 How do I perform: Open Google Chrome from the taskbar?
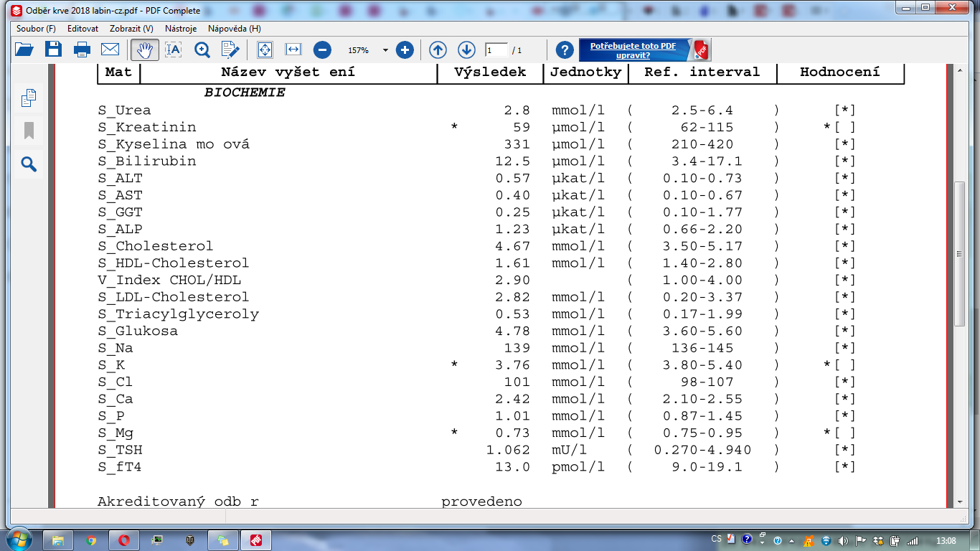pyautogui.click(x=90, y=540)
